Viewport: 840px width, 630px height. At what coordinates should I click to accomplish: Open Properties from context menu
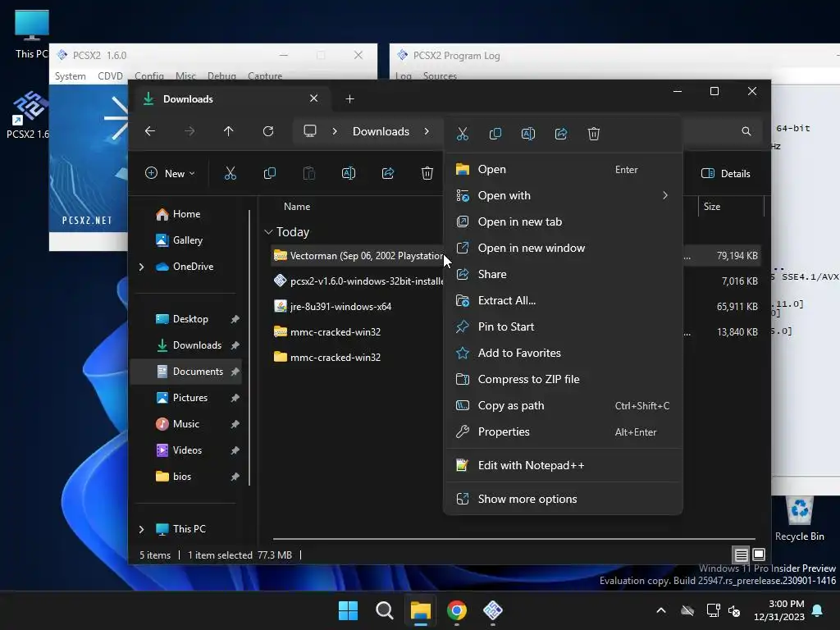(563, 431)
